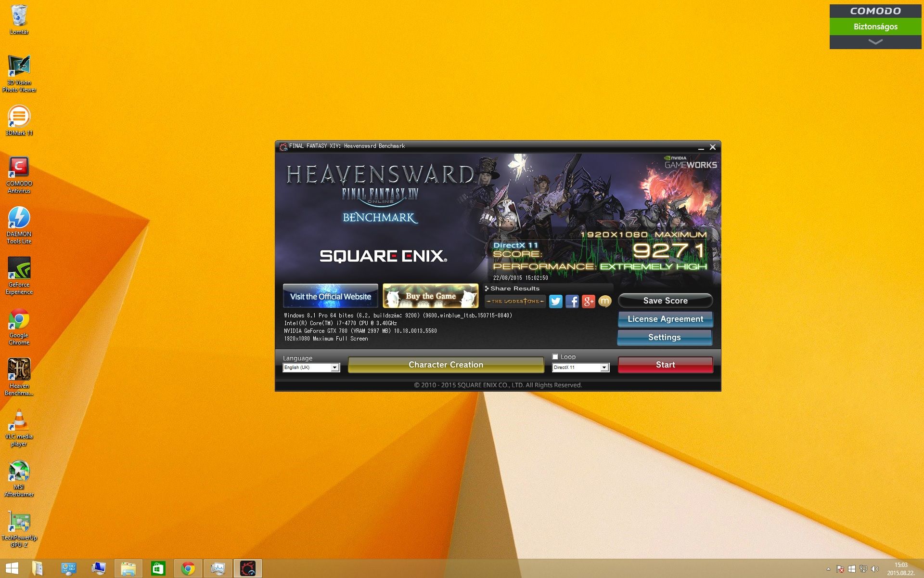924x578 pixels.
Task: Open The Lodestone share link
Action: [x=515, y=302]
